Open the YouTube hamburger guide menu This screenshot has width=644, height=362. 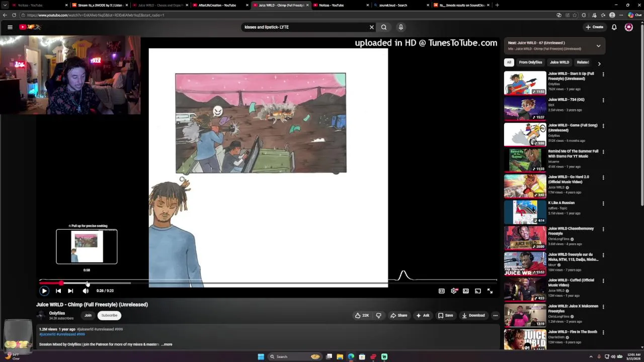(x=10, y=27)
